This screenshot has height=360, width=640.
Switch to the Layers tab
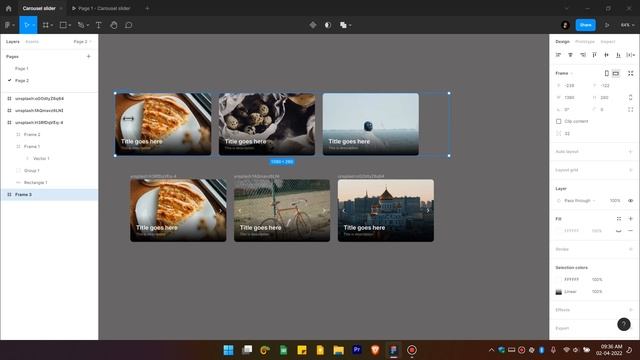click(x=13, y=42)
